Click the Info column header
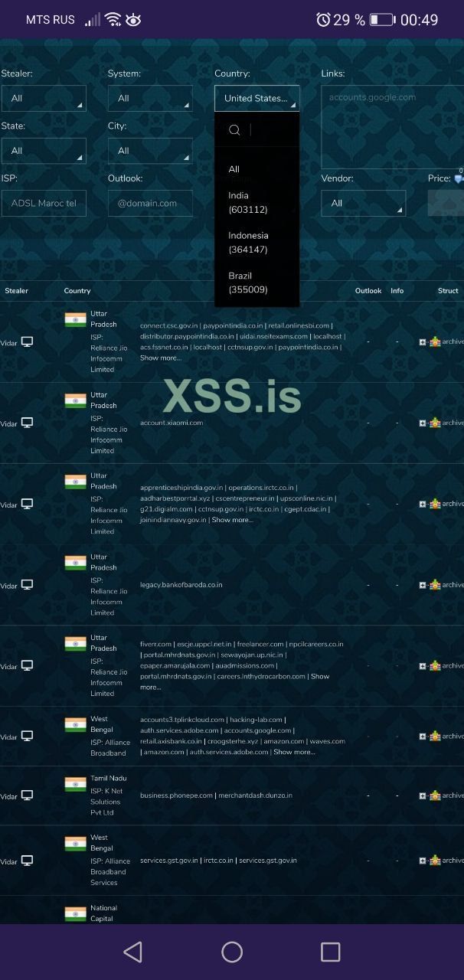This screenshot has height=980, width=464. pyautogui.click(x=397, y=291)
